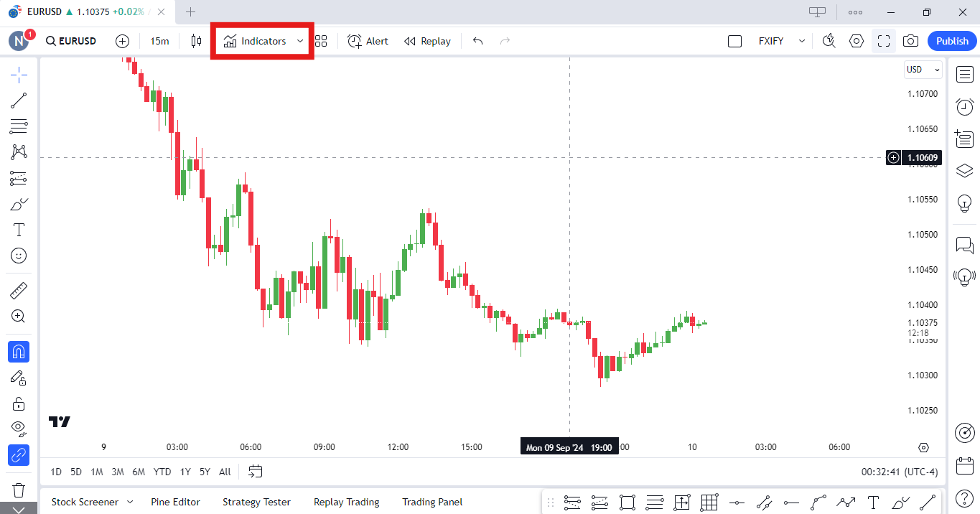This screenshot has width=980, height=514.
Task: Open the Alerts panel clock icon
Action: 964,107
